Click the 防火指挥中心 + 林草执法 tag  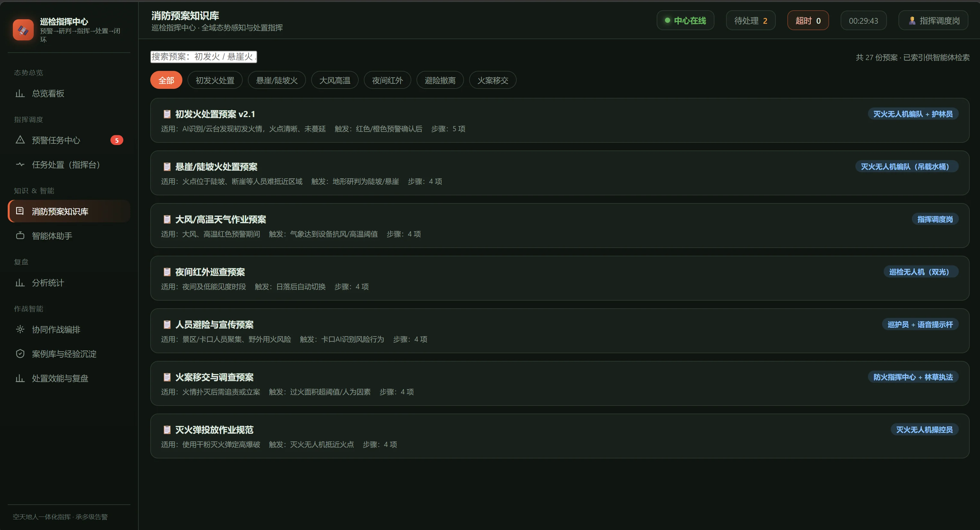[913, 377]
